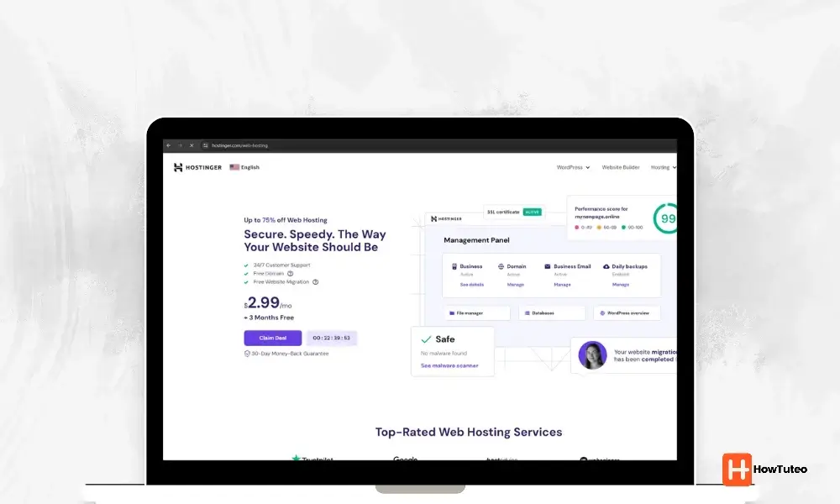Click the shield icon by Money-Back Guarantee

point(247,354)
